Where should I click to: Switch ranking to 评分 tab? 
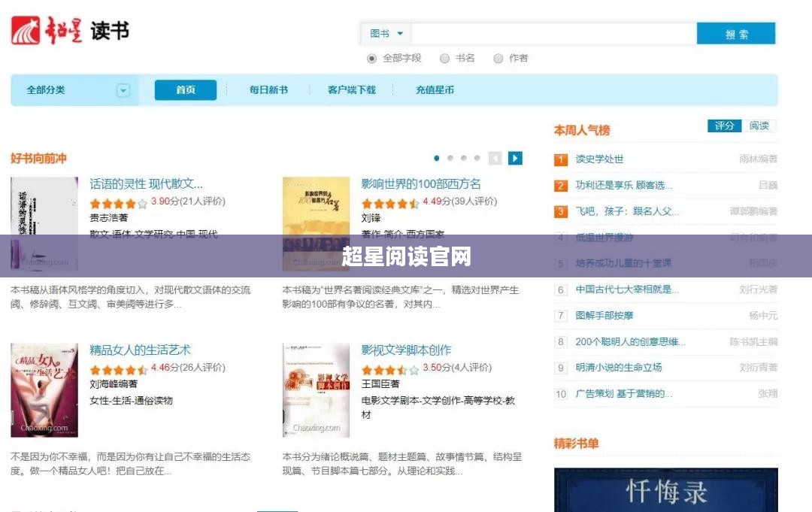(725, 126)
